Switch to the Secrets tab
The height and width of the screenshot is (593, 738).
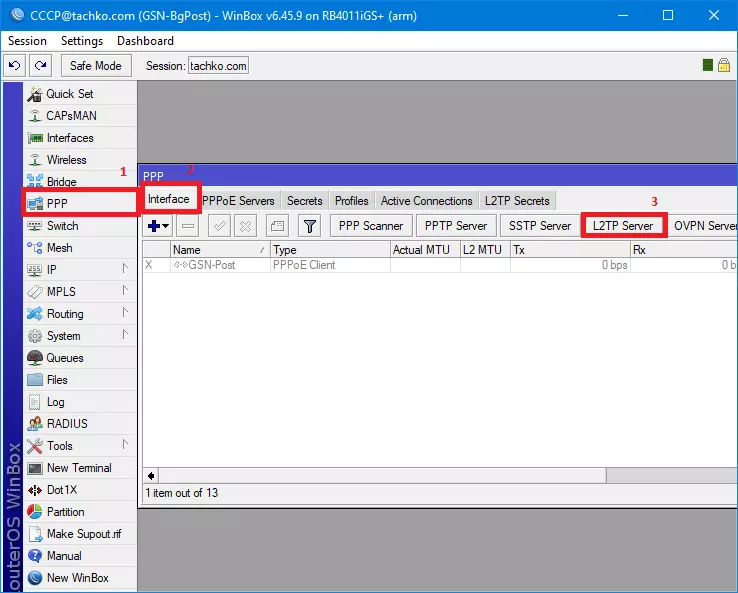[305, 201]
